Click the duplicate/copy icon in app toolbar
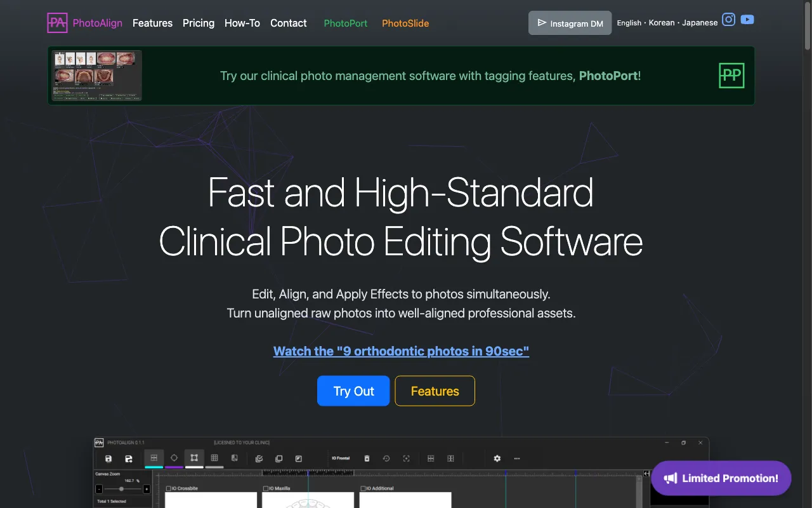The width and height of the screenshot is (812, 508). coord(278,458)
